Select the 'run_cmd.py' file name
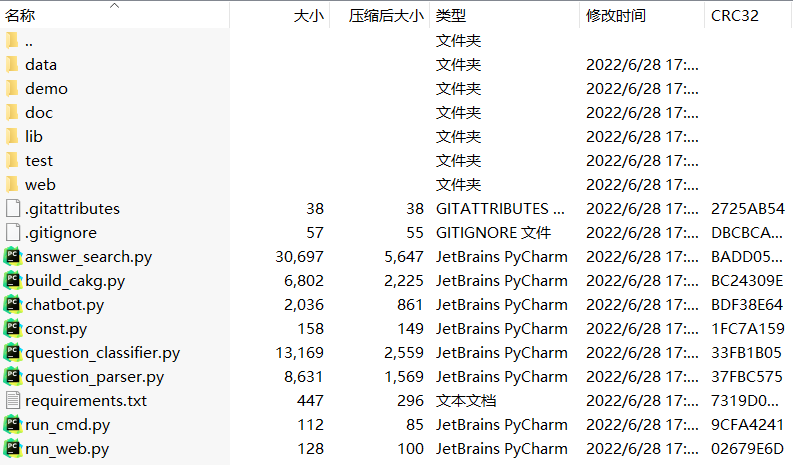Viewport: 793px width, 465px height. click(x=67, y=425)
